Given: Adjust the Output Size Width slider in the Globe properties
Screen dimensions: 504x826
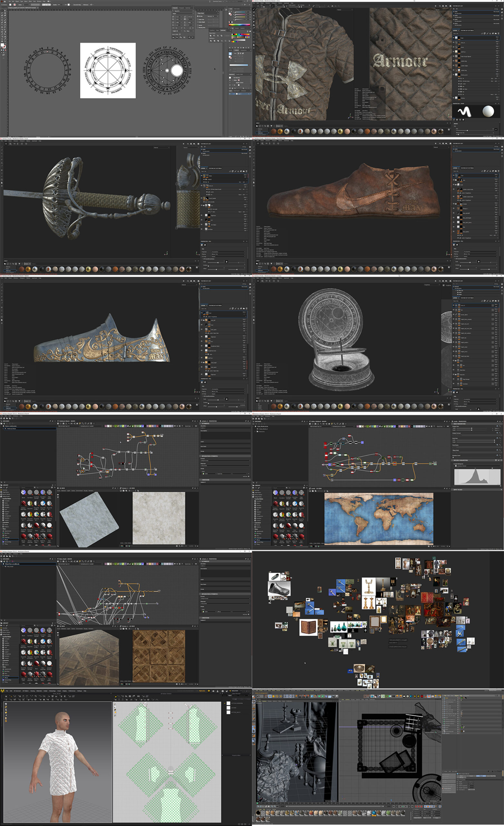Looking at the screenshot, I should click(472, 428).
